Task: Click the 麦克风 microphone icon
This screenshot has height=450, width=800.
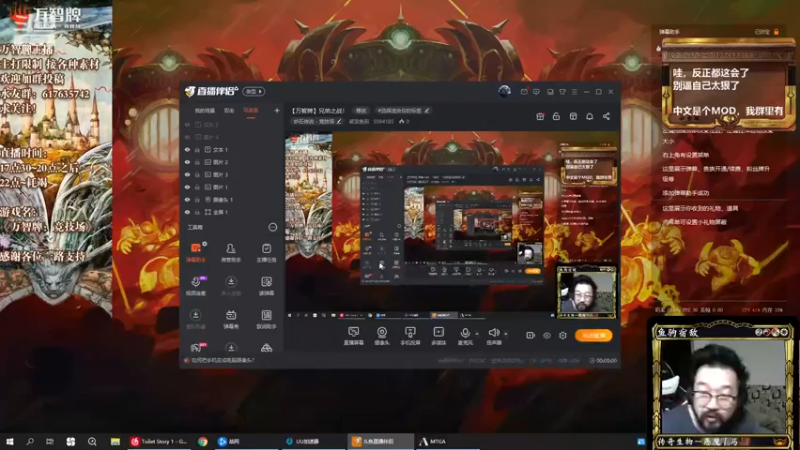Action: pos(465,336)
